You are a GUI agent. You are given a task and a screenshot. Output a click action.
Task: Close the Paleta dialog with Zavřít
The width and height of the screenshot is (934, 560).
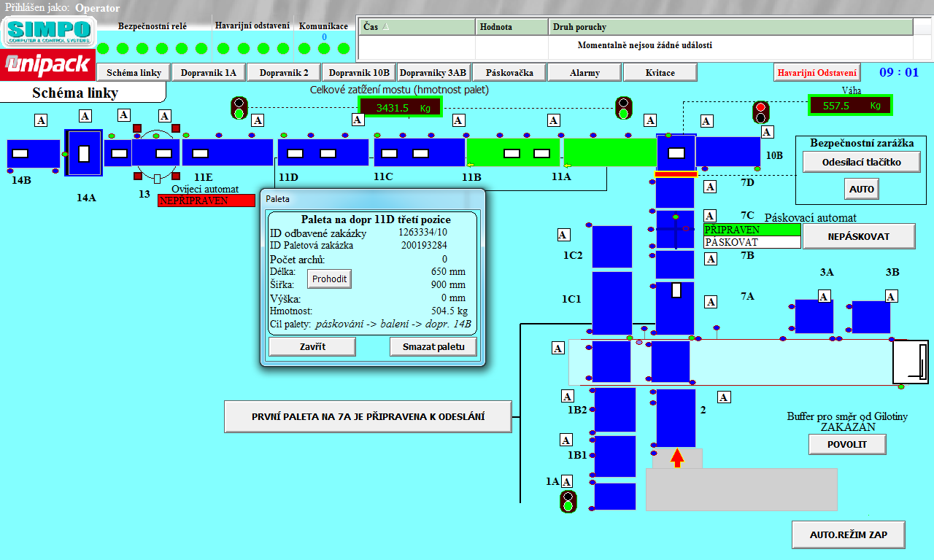[312, 346]
